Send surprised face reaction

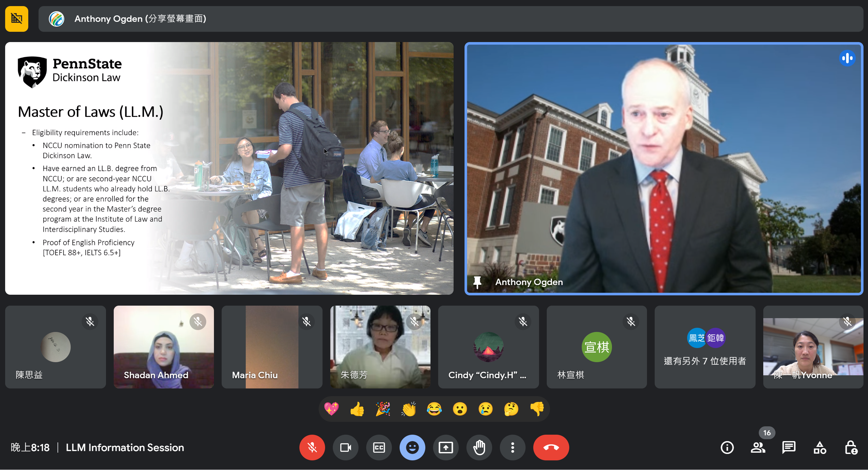pos(460,409)
